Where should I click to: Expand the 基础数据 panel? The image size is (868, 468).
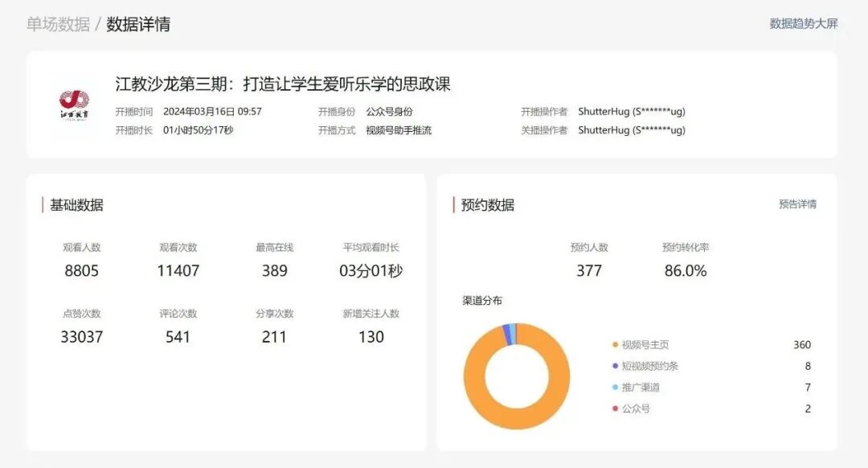click(x=76, y=204)
